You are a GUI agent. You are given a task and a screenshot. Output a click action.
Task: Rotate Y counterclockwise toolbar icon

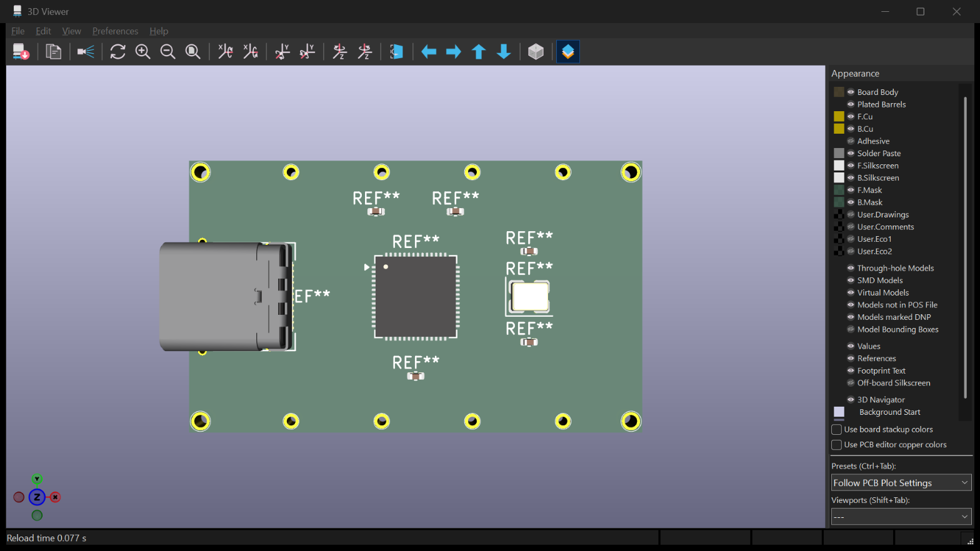pos(307,52)
